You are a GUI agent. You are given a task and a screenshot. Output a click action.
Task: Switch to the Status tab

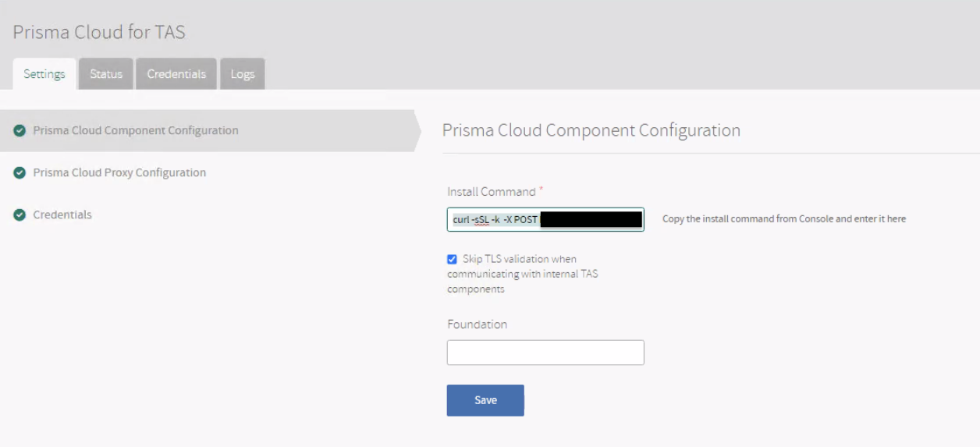(x=106, y=74)
